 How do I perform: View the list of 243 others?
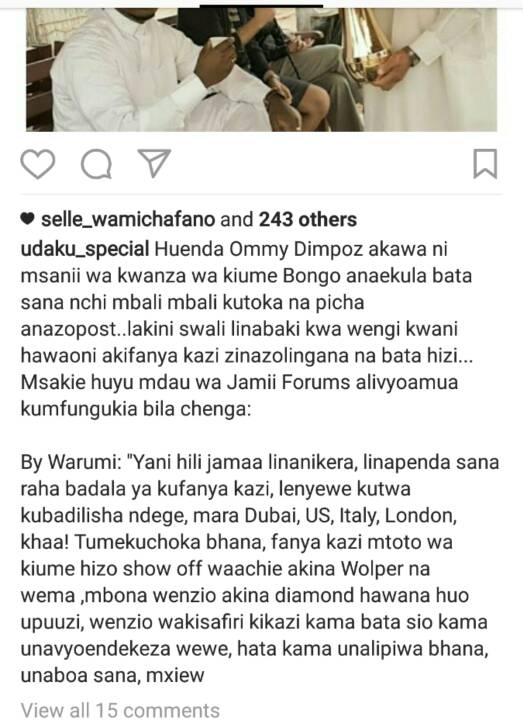pos(307,219)
